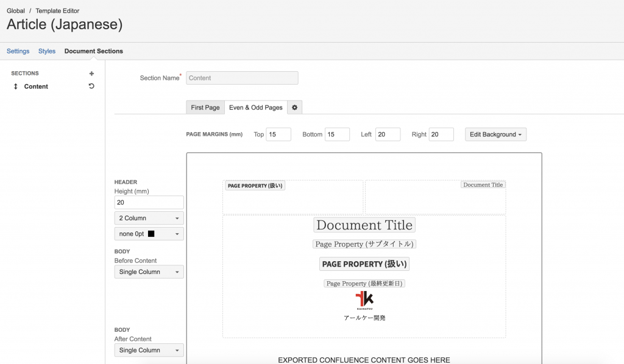This screenshot has height=364, width=624.
Task: Go to Global breadcrumb link
Action: (15, 11)
